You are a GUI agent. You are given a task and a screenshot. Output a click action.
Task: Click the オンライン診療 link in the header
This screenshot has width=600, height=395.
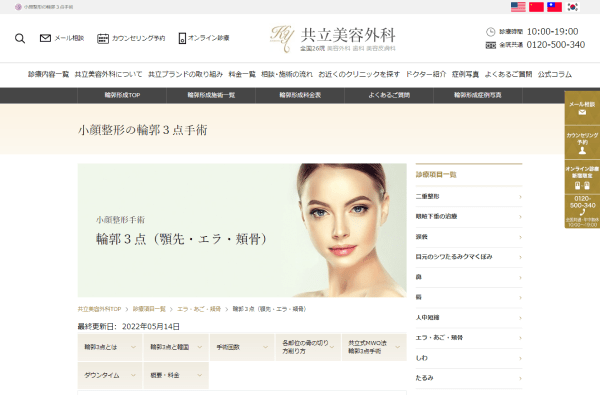click(209, 38)
